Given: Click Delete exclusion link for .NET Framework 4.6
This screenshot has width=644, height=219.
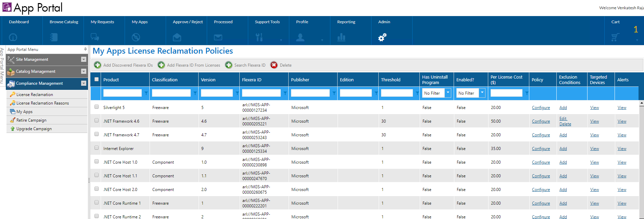Looking at the screenshot, I should tap(565, 124).
